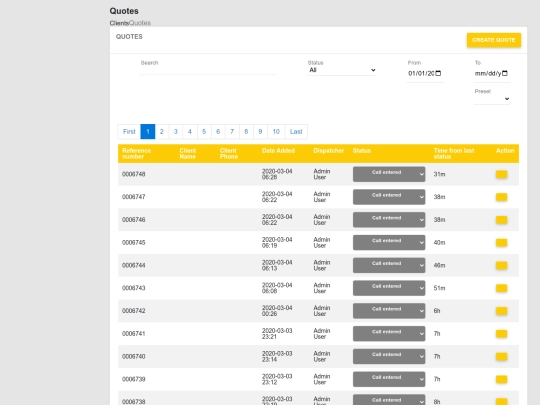Focus the Search input field
The height and width of the screenshot is (405, 540).
tap(208, 70)
